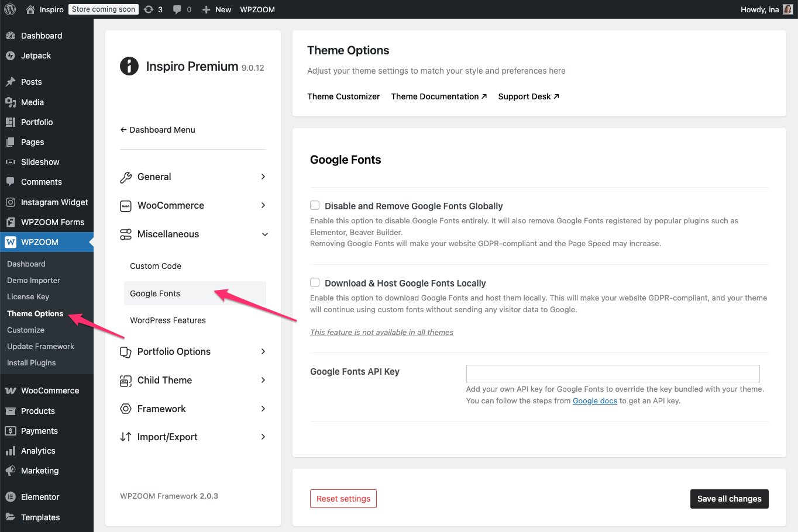Click the Jetpack icon in sidebar

click(10, 56)
